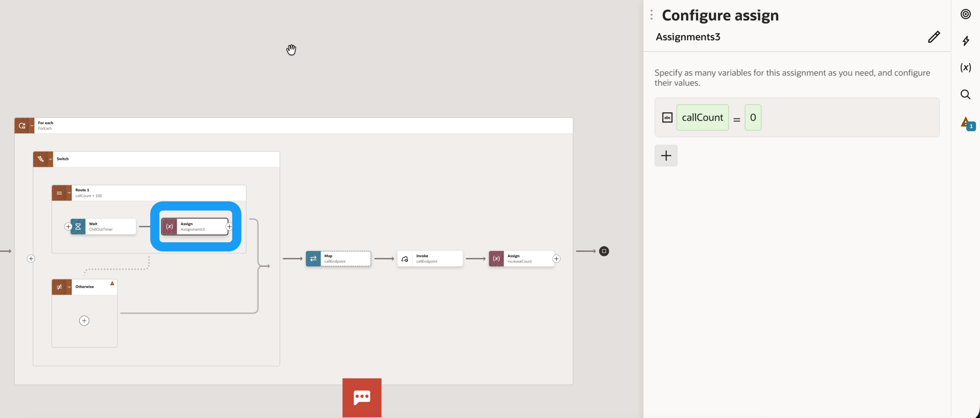Click the lightning bolt sidebar icon
The height and width of the screenshot is (418, 980).
point(966,41)
